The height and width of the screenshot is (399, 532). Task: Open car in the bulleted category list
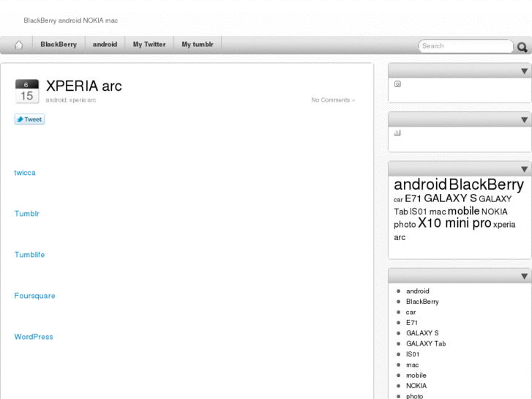click(x=411, y=312)
